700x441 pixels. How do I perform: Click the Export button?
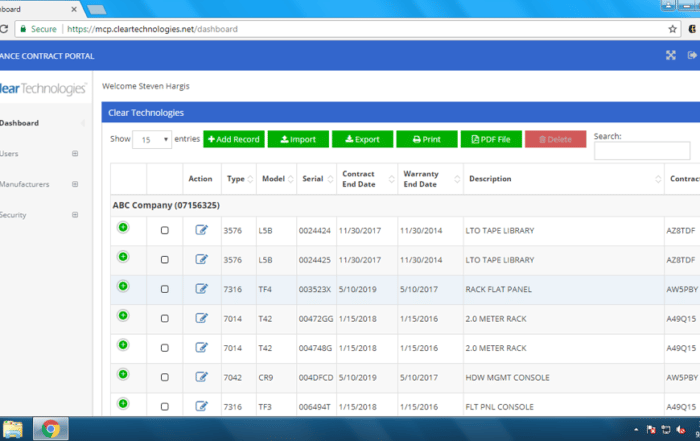[362, 139]
